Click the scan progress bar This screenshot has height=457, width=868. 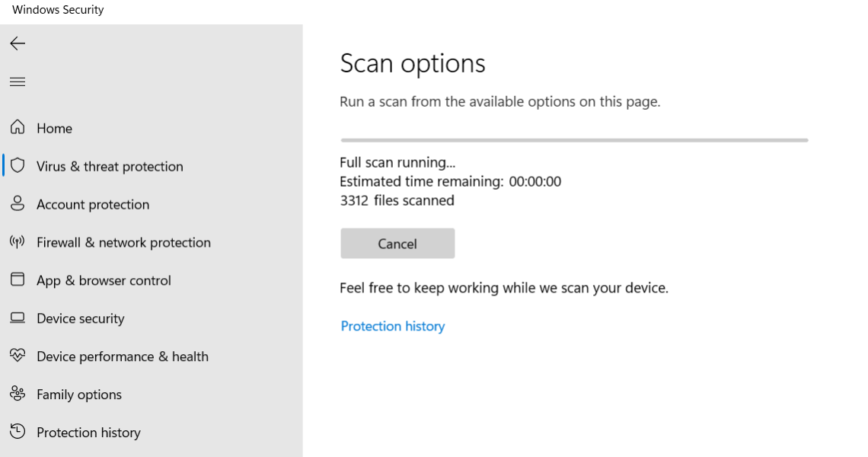point(574,140)
